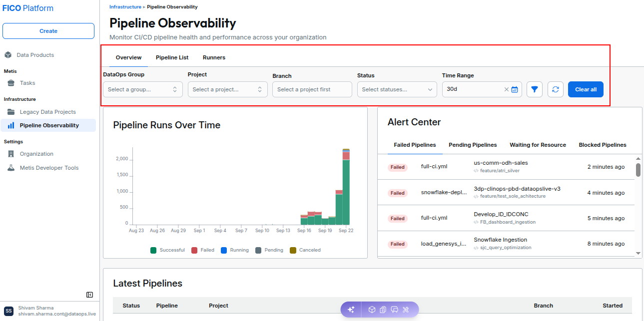Click the Tasks stack icon in sidebar

pyautogui.click(x=10, y=83)
